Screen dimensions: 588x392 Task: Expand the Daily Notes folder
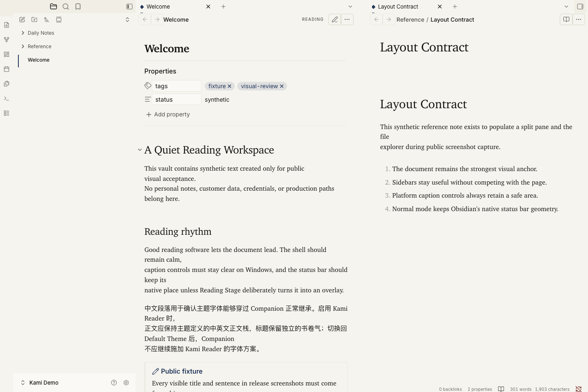pos(23,33)
